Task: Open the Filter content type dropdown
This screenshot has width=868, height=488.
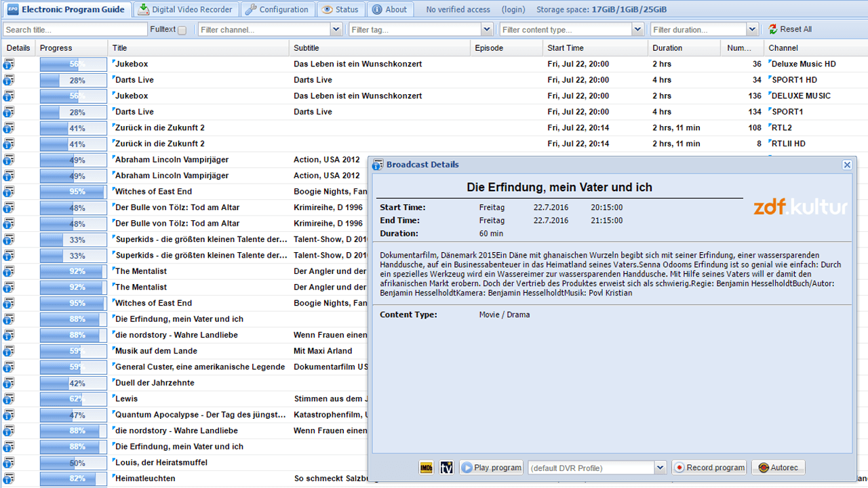Action: click(637, 29)
